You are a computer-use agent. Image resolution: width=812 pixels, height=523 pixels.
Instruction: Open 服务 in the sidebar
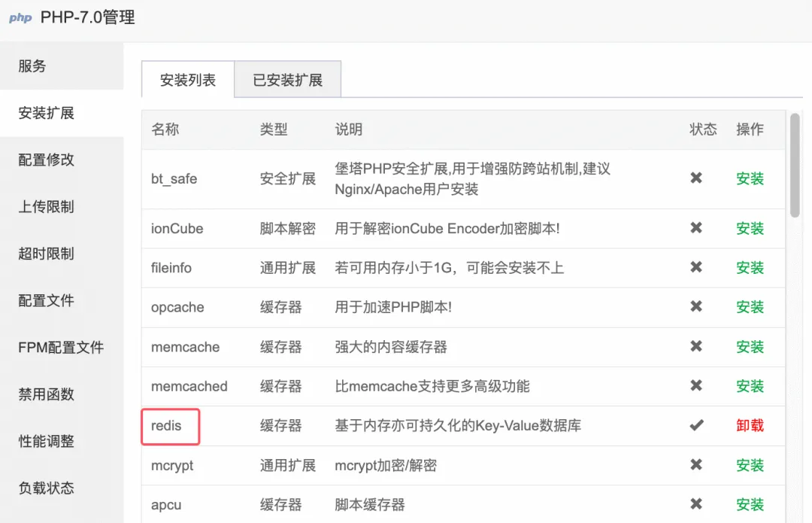pos(32,66)
